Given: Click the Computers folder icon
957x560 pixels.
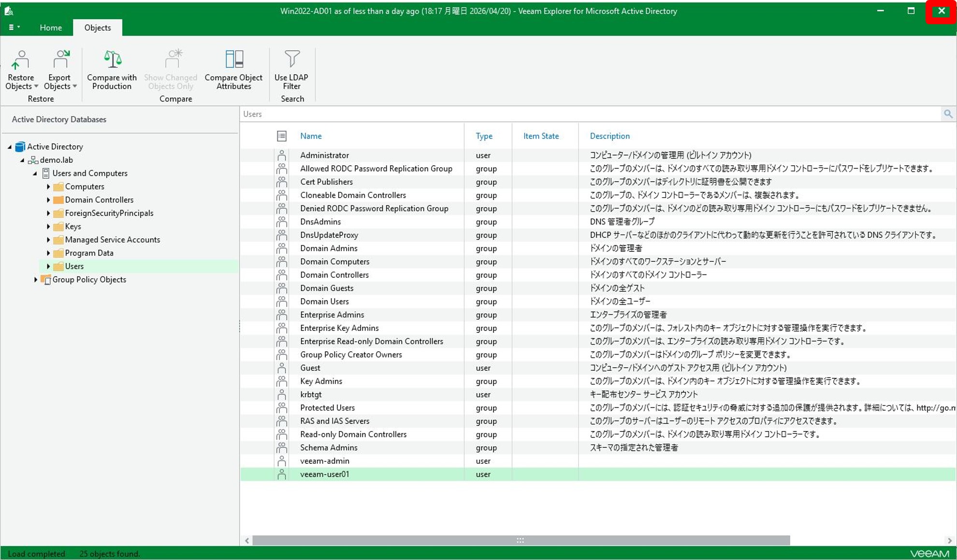Looking at the screenshot, I should pyautogui.click(x=58, y=187).
